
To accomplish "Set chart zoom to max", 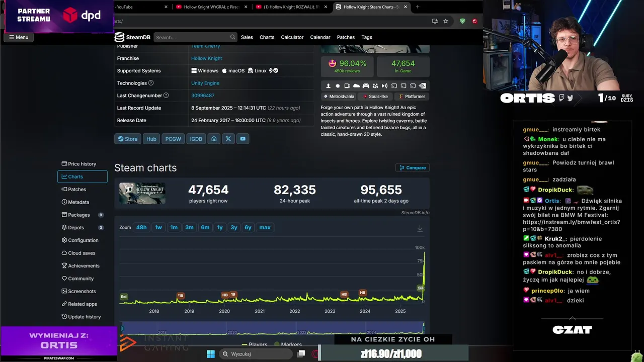I will click(x=265, y=228).
